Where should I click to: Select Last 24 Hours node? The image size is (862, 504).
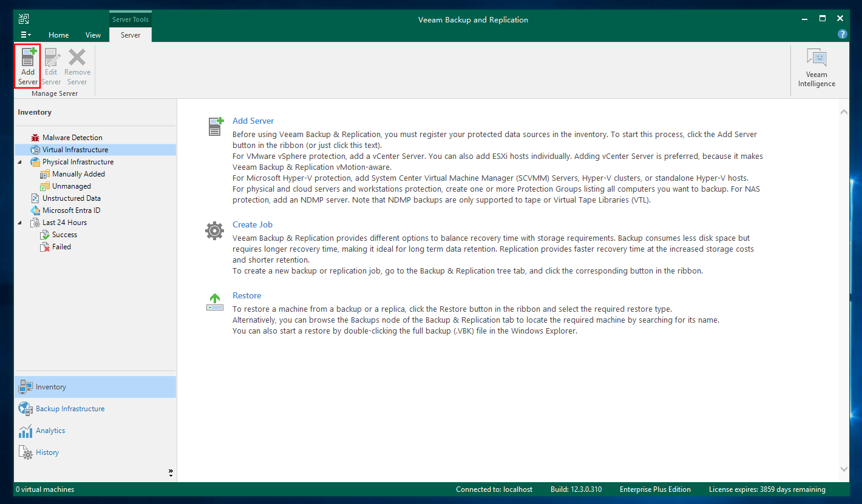64,223
